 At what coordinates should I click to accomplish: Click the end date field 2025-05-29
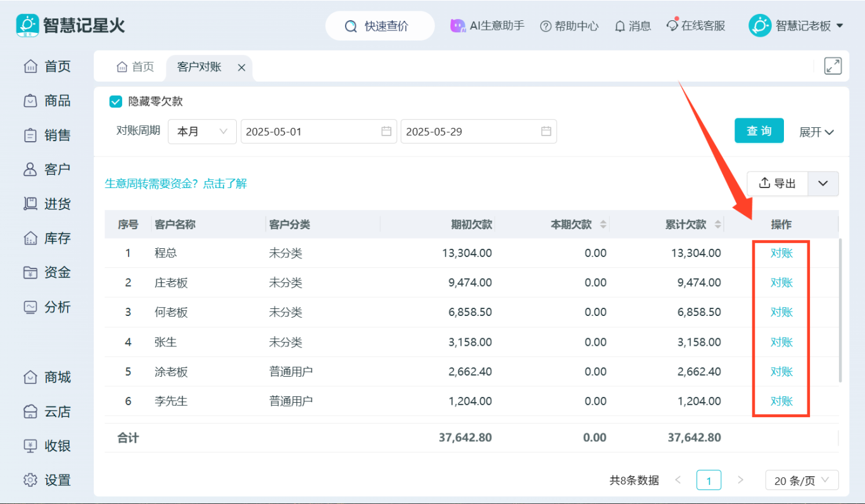point(479,132)
